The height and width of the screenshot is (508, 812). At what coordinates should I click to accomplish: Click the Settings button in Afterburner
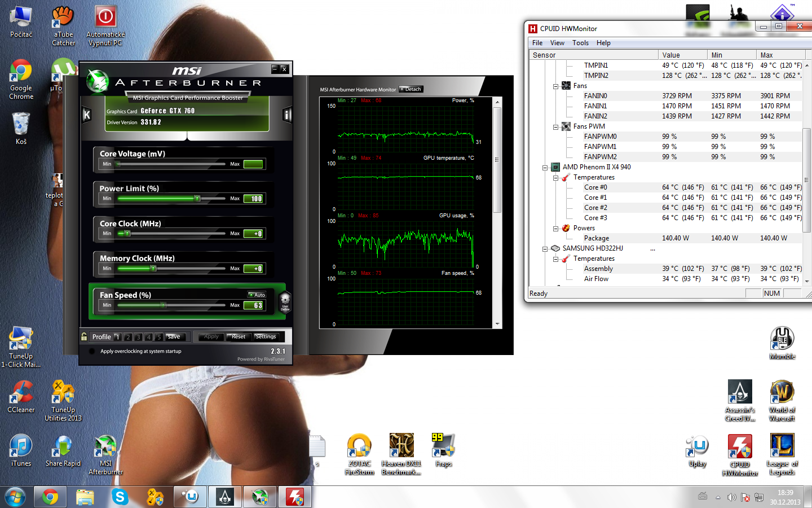coord(266,337)
